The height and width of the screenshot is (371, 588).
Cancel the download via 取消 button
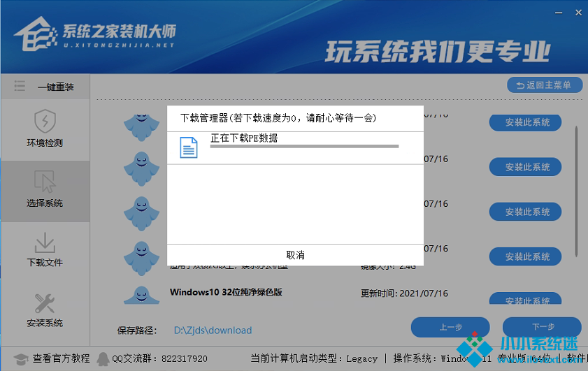[x=295, y=255]
